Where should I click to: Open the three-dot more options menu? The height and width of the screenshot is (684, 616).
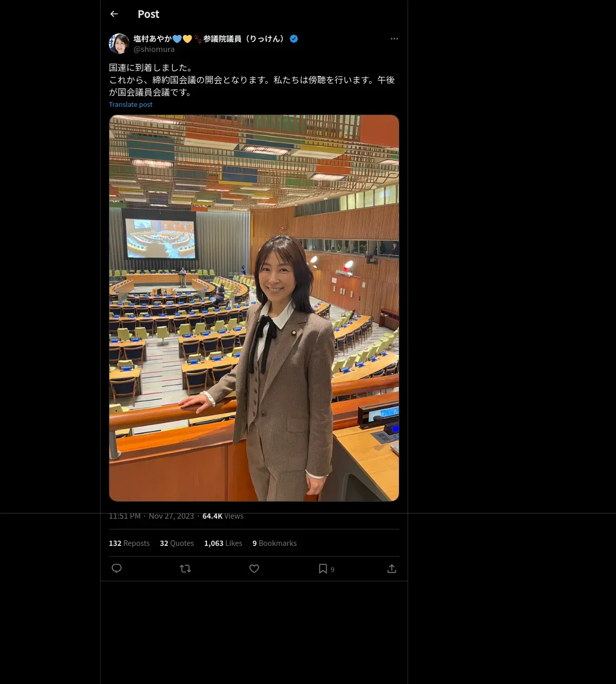(394, 39)
